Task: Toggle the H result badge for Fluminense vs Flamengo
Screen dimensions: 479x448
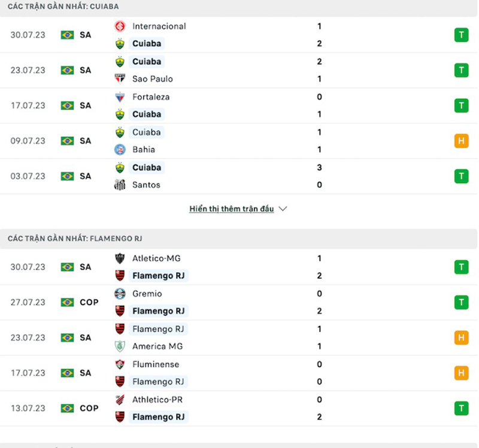Action: pyautogui.click(x=461, y=373)
